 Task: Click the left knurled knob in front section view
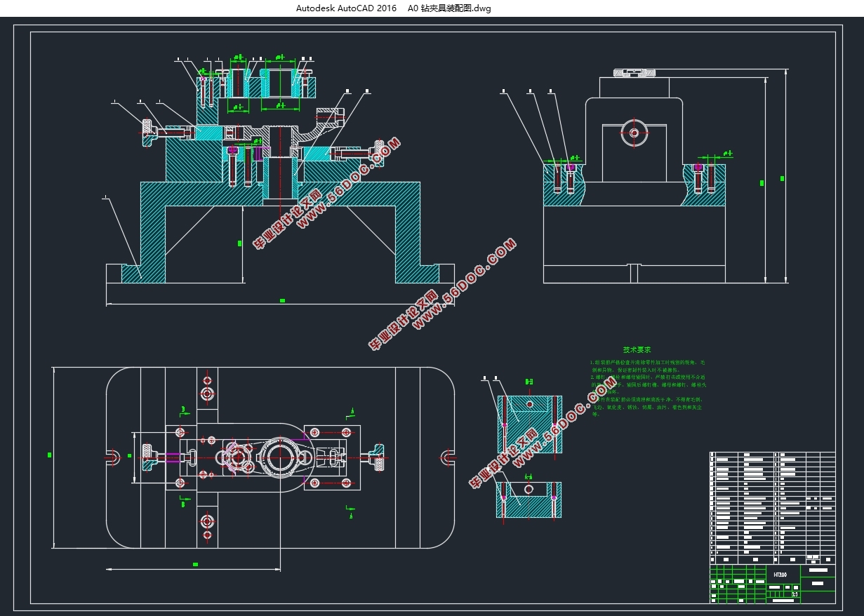point(147,133)
